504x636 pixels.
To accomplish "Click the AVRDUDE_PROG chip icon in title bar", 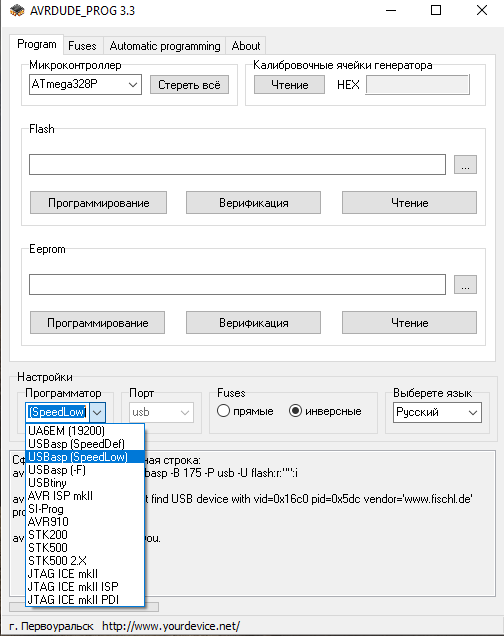I will pos(17,11).
